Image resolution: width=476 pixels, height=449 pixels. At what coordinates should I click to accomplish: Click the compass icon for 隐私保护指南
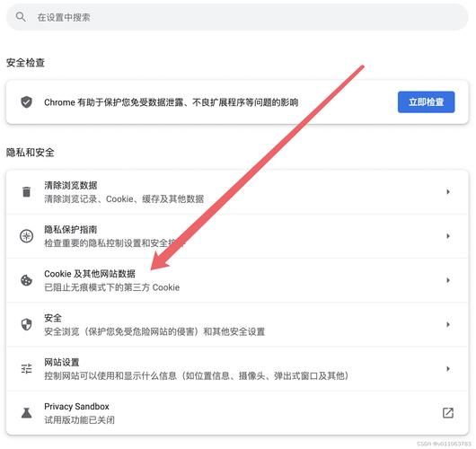tap(26, 236)
